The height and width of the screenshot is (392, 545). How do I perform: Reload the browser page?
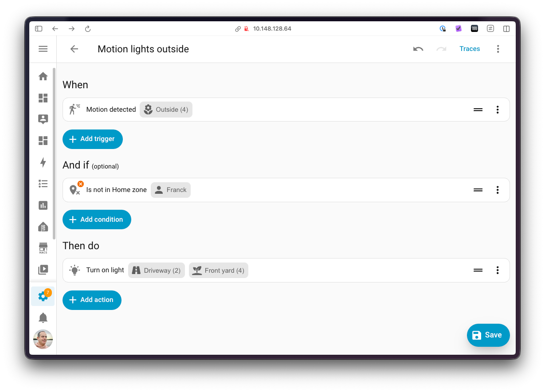(x=88, y=28)
